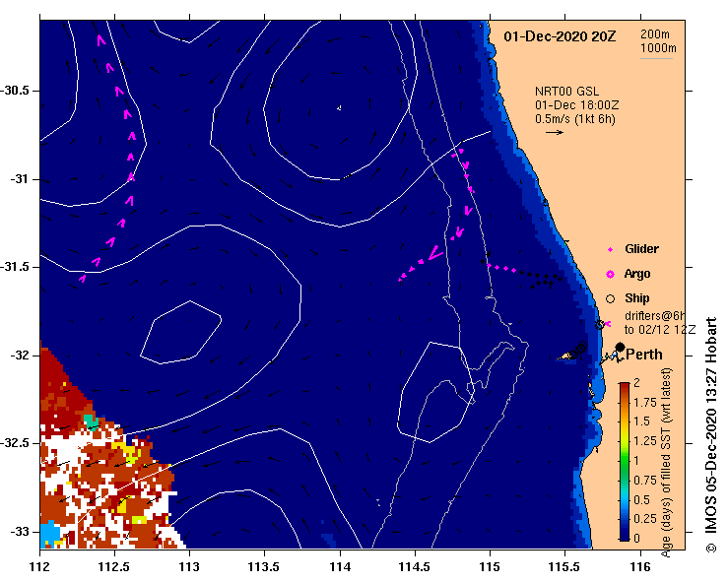Click the black Perth location dot

click(x=620, y=347)
